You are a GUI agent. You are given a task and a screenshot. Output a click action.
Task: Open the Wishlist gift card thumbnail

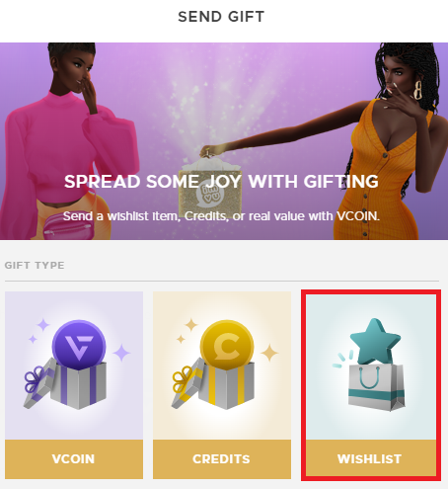371,367
